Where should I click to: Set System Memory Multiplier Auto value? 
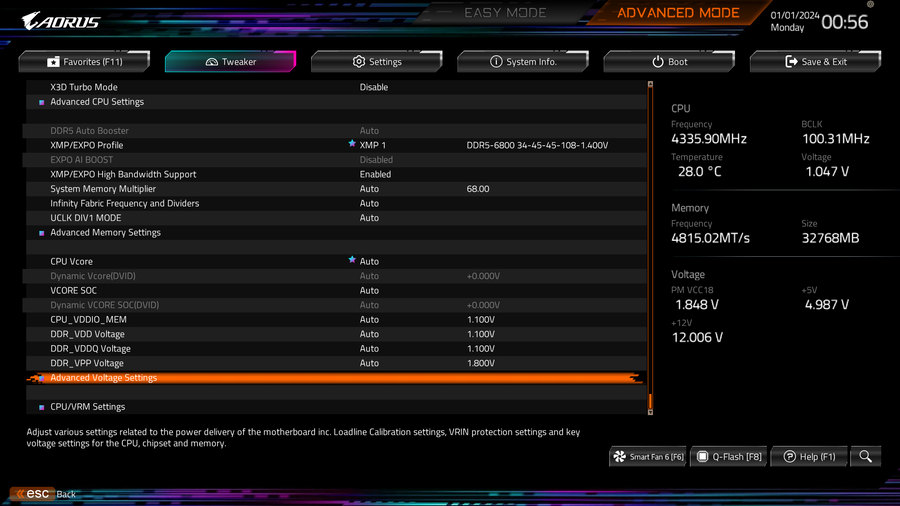click(369, 189)
